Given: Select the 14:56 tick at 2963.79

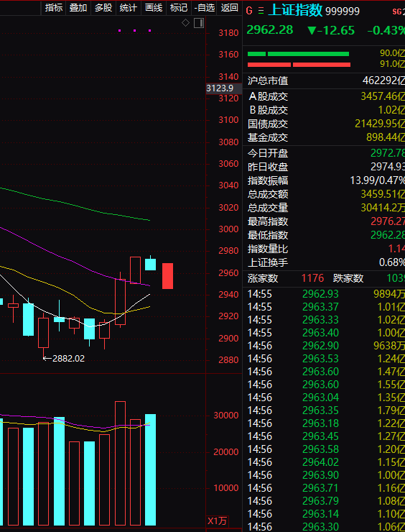Looking at the screenshot, I should (324, 501).
